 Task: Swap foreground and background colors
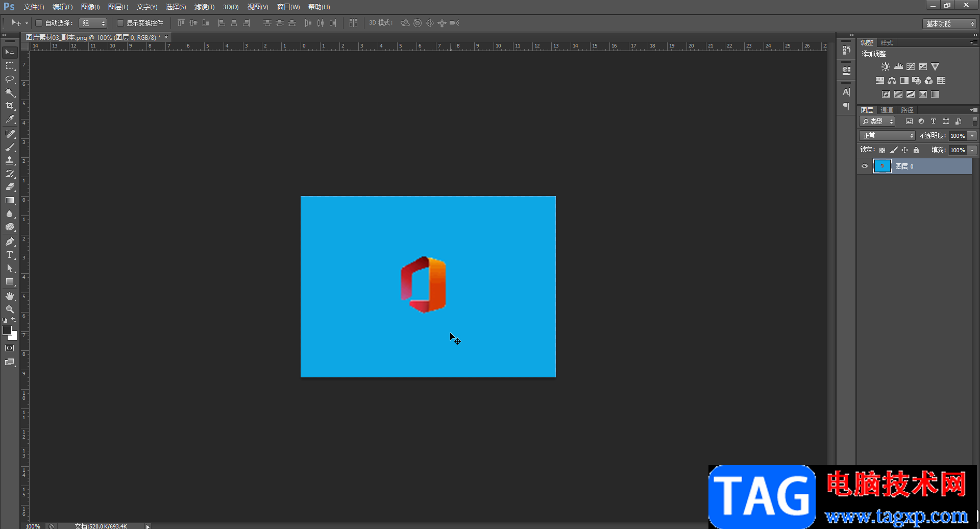14,320
